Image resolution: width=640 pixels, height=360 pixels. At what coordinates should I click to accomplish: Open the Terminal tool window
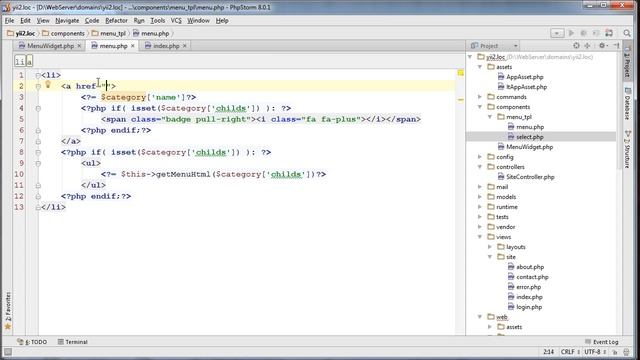coord(73,342)
